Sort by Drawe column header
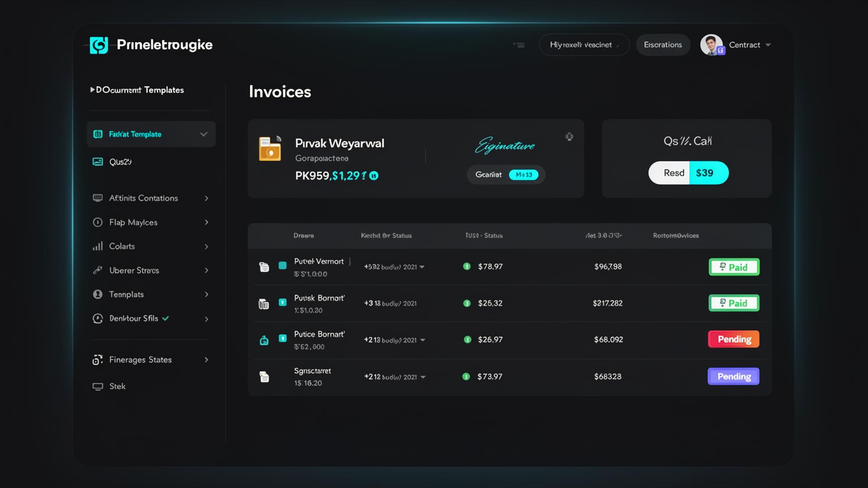This screenshot has height=488, width=868. [303, 235]
